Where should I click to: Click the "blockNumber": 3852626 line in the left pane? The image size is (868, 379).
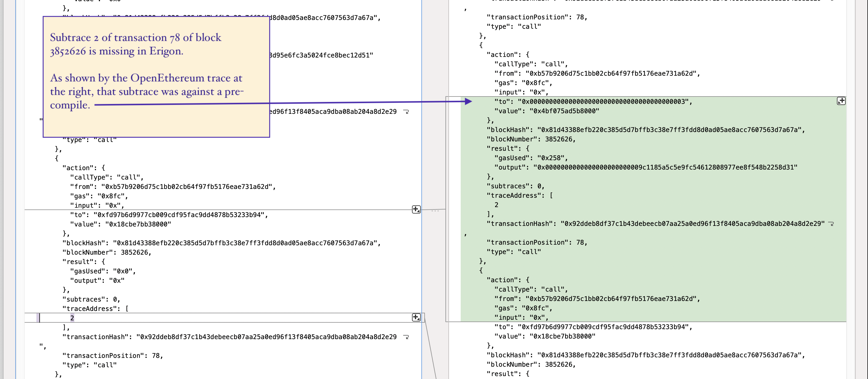tap(107, 252)
